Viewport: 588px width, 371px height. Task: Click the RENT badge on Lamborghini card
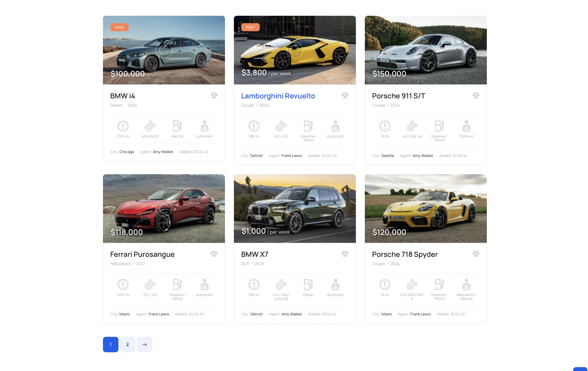pyautogui.click(x=250, y=27)
